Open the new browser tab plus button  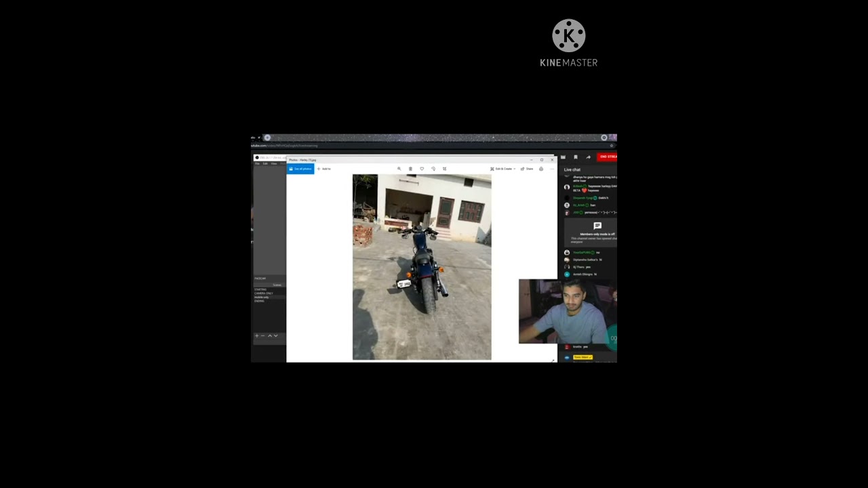(x=267, y=138)
